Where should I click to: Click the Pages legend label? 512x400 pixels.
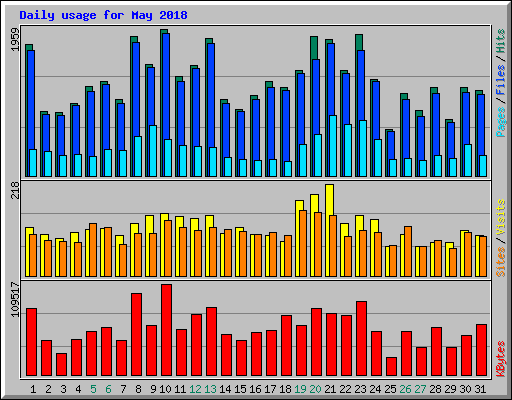click(x=501, y=122)
